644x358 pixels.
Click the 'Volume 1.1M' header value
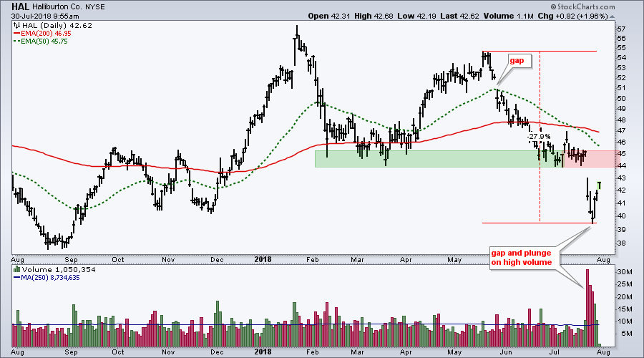point(508,16)
